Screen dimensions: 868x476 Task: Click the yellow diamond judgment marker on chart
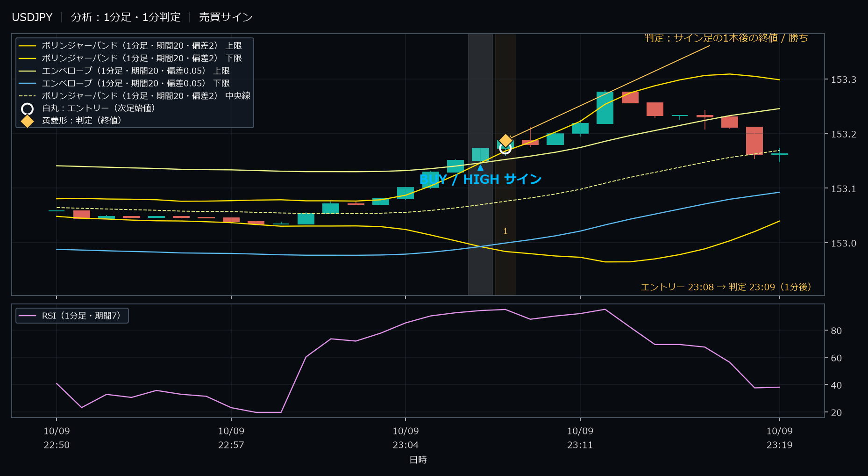pyautogui.click(x=505, y=141)
